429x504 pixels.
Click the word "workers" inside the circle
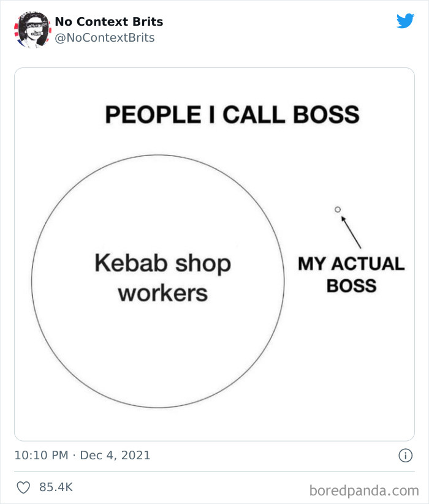pos(162,293)
